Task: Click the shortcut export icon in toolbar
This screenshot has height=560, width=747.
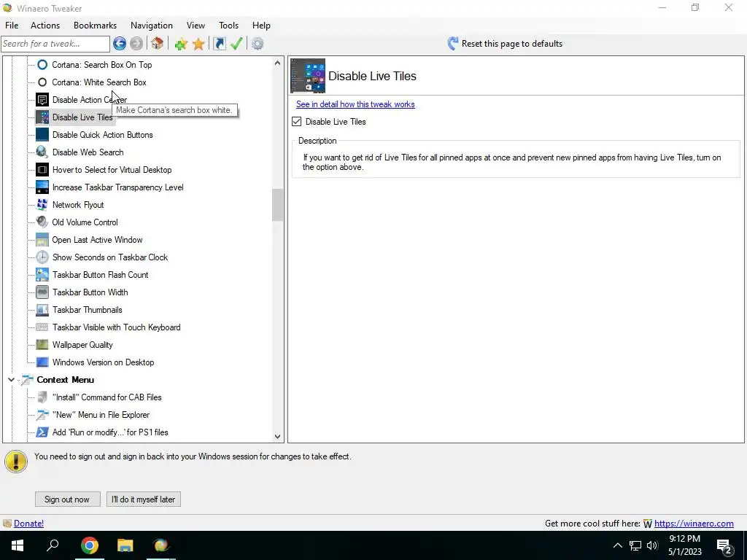Action: (x=219, y=44)
